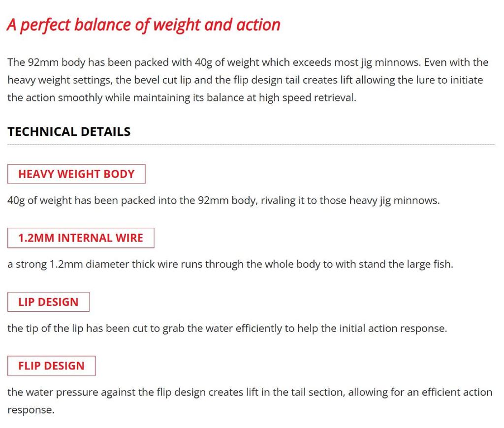The image size is (504, 428).
Task: Click the red 'A perfect balance' headline
Action: tap(143, 25)
